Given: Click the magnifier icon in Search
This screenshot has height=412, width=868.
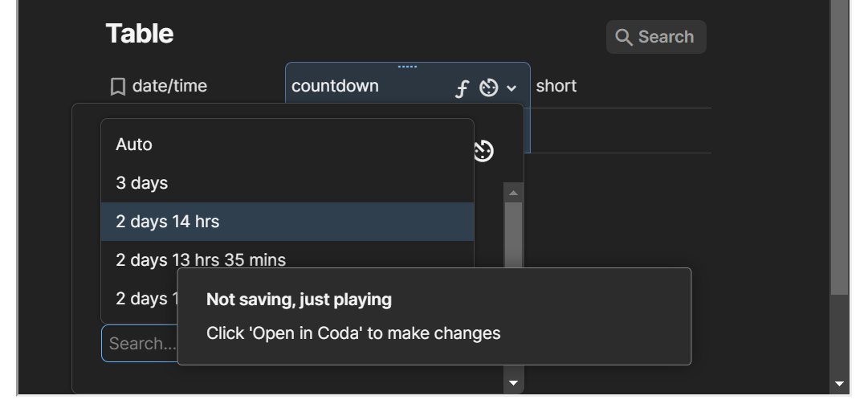Looking at the screenshot, I should [x=624, y=37].
